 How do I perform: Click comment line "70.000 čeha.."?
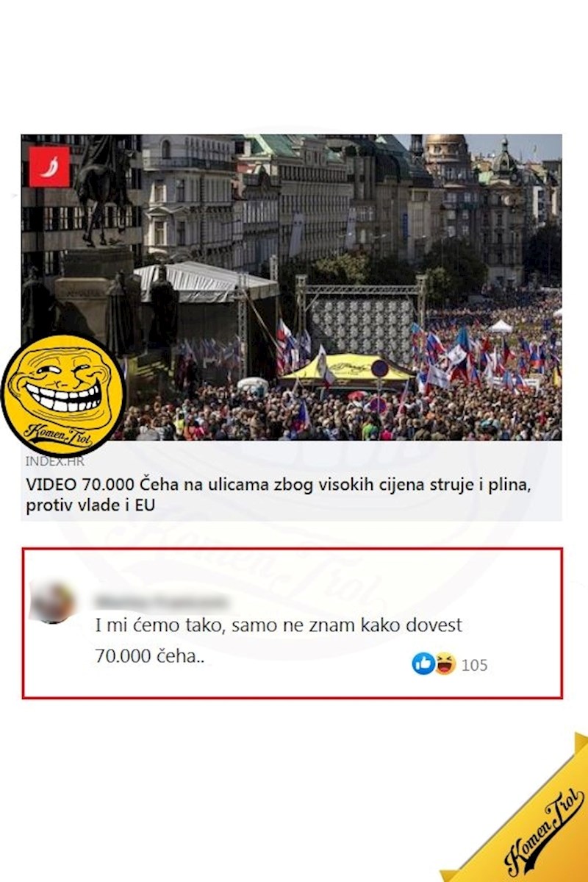click(149, 656)
